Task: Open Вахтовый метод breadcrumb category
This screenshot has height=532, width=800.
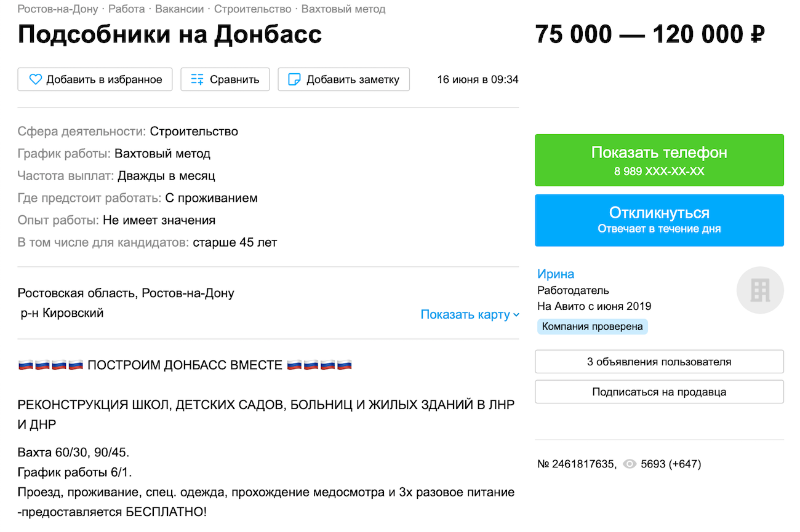Action: (343, 9)
